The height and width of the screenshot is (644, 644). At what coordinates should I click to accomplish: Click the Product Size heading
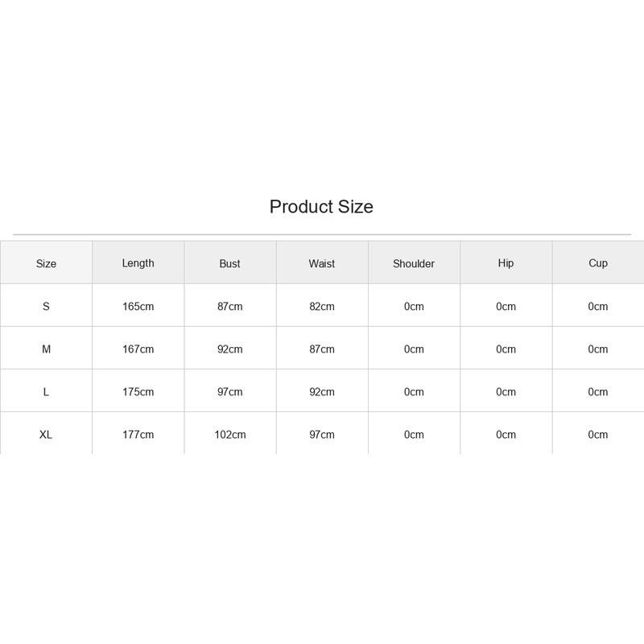tap(321, 207)
